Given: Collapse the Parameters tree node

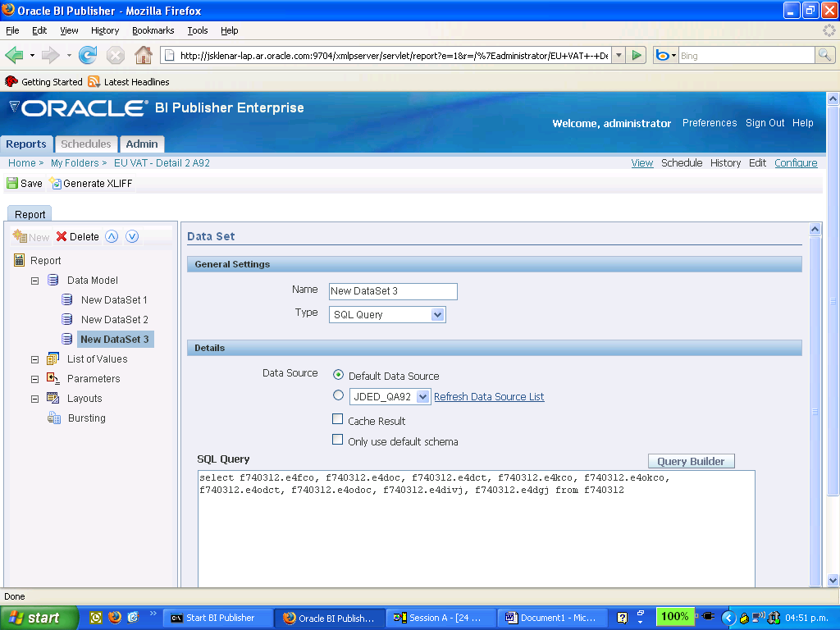Looking at the screenshot, I should pyautogui.click(x=34, y=379).
